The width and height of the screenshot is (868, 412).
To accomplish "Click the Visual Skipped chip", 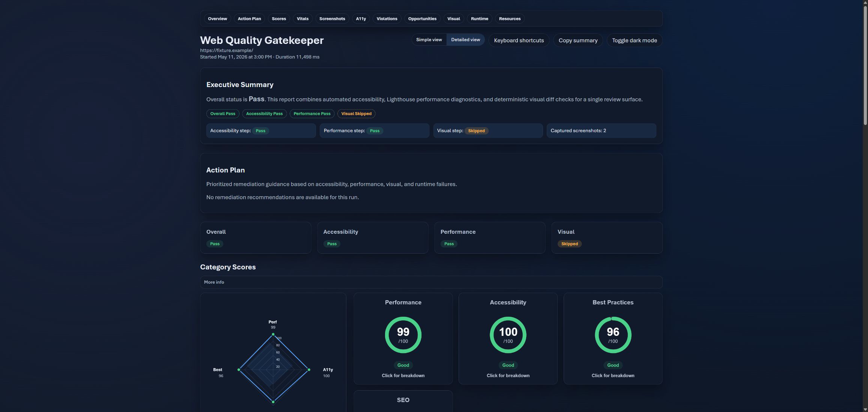I will [356, 114].
